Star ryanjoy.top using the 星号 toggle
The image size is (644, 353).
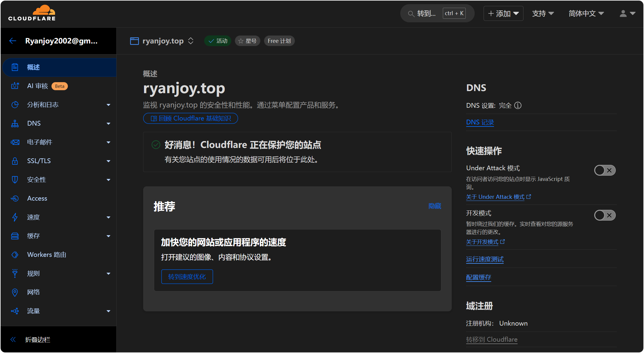247,41
